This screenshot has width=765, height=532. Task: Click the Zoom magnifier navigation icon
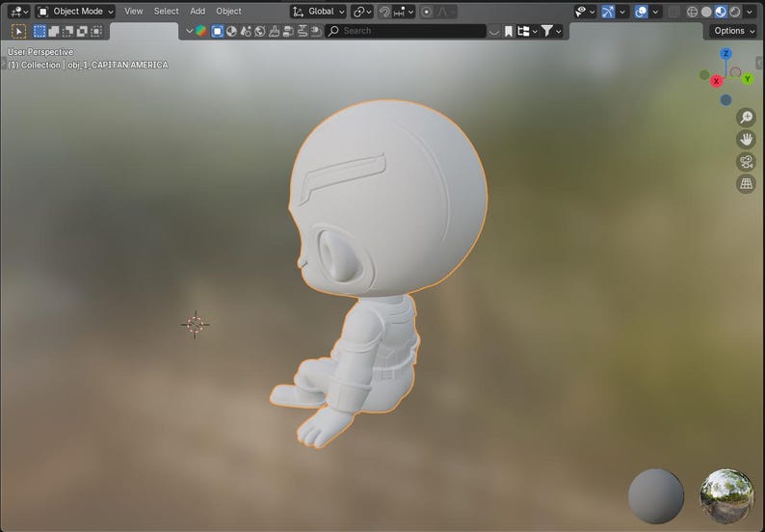746,118
